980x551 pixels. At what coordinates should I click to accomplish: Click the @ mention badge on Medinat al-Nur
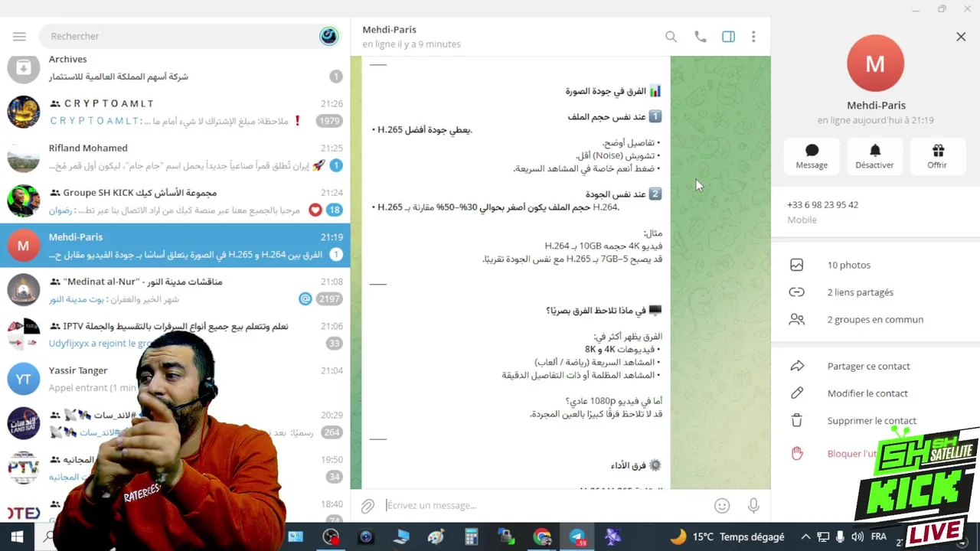pos(305,299)
